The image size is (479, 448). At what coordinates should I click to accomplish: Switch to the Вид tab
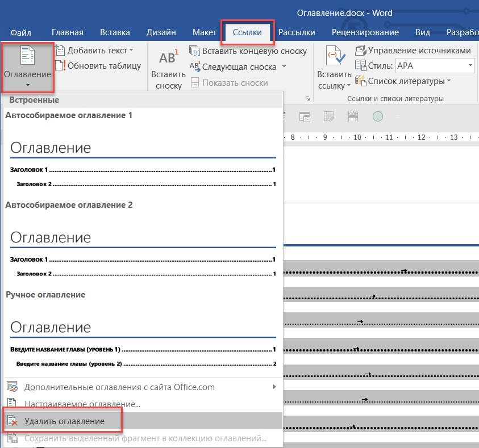tap(423, 32)
